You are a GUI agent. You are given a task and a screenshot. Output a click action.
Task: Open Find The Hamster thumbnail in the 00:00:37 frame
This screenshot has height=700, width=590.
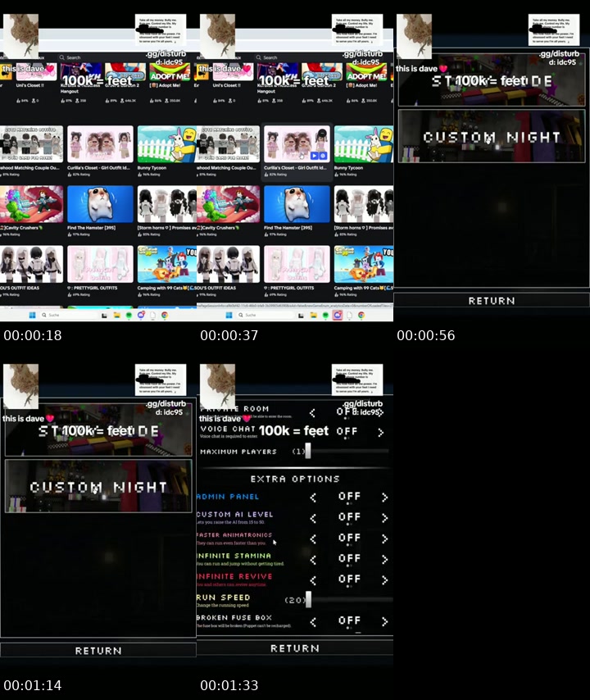[x=297, y=204]
